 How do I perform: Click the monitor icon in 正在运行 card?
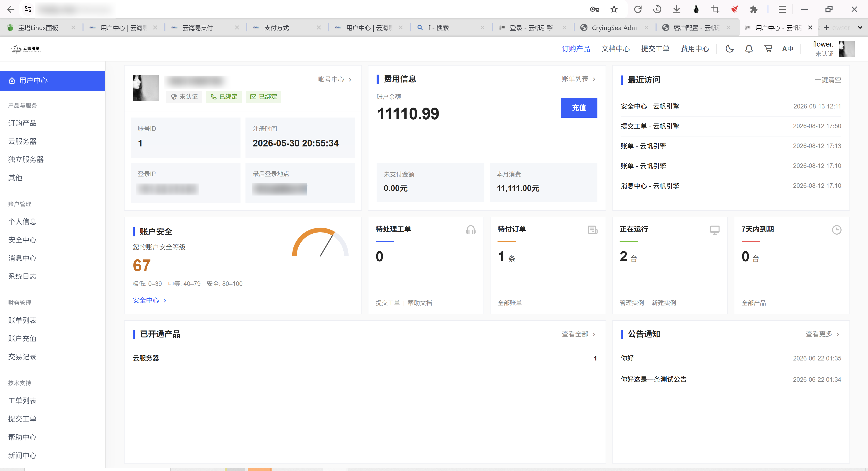click(x=715, y=230)
